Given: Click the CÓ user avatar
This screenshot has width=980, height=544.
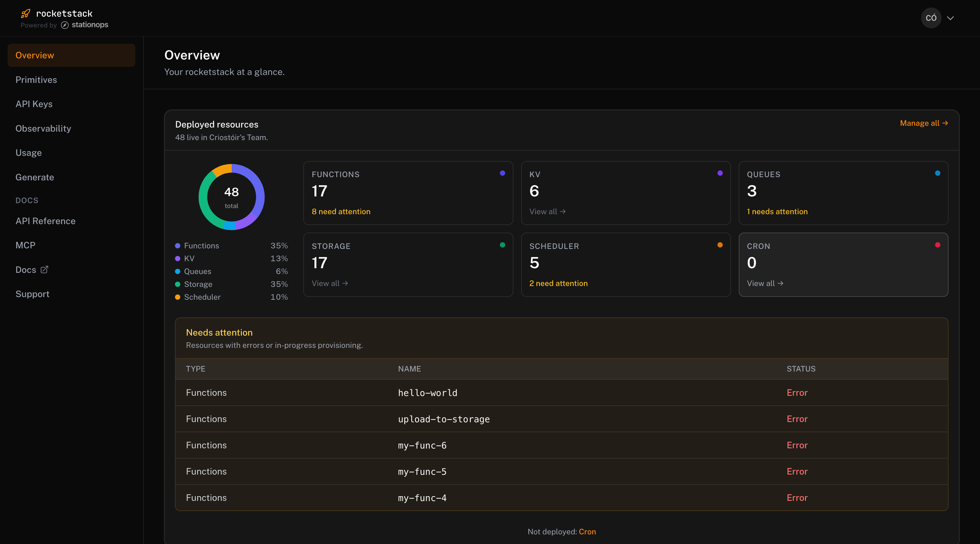Looking at the screenshot, I should (931, 18).
